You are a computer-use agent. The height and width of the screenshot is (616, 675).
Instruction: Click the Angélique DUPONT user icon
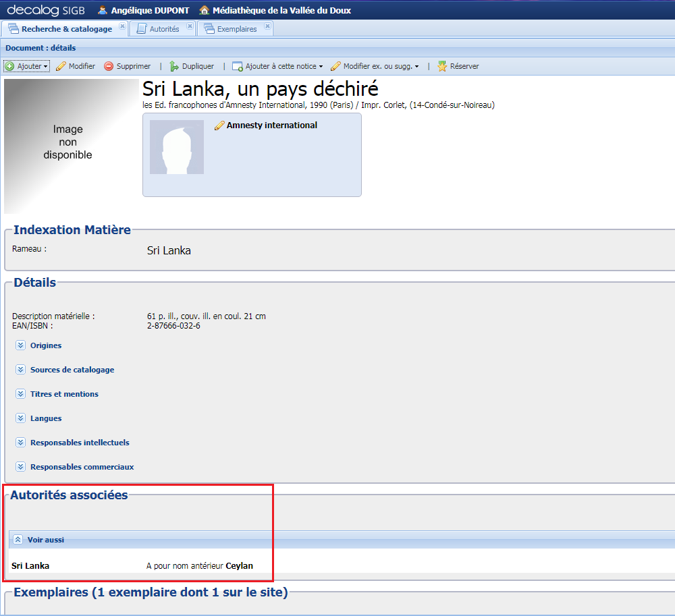click(103, 10)
